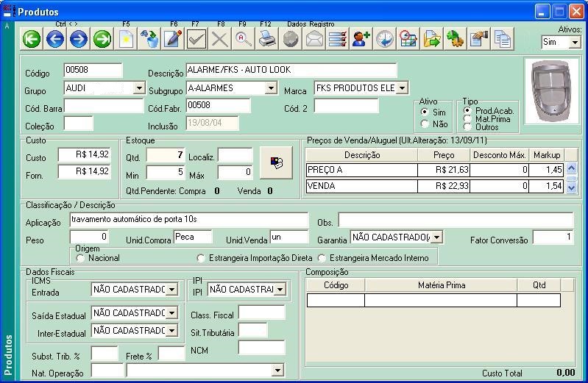The width and height of the screenshot is (588, 383).
Task: Delete record with the X icon
Action: [x=220, y=39]
